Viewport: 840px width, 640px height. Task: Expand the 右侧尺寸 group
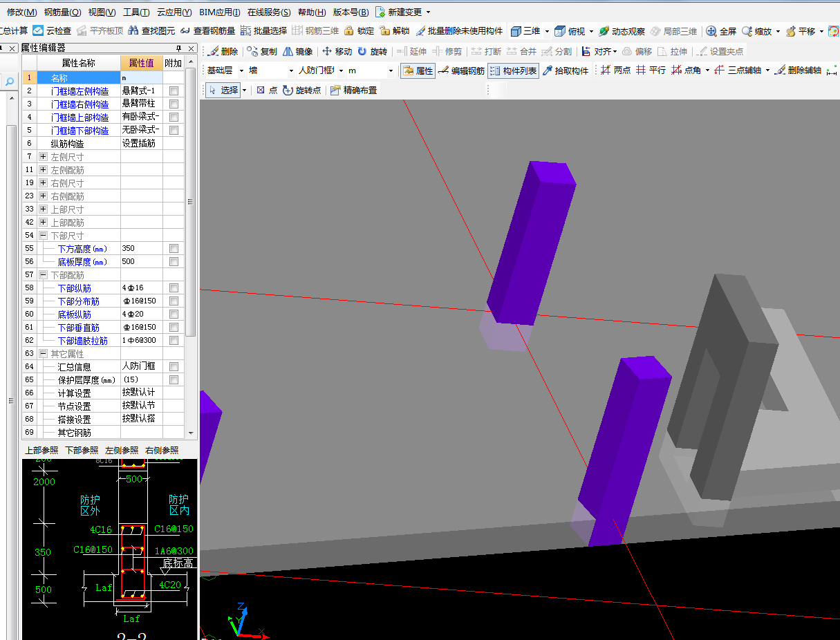(x=43, y=183)
